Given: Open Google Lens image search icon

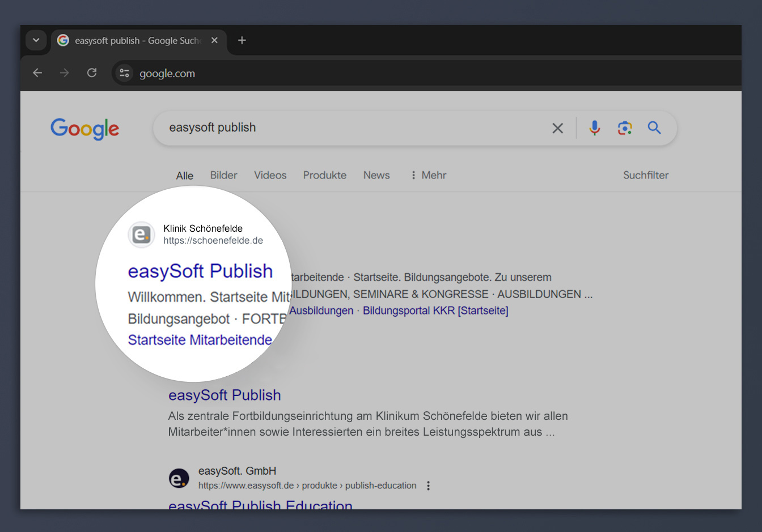Looking at the screenshot, I should tap(625, 128).
